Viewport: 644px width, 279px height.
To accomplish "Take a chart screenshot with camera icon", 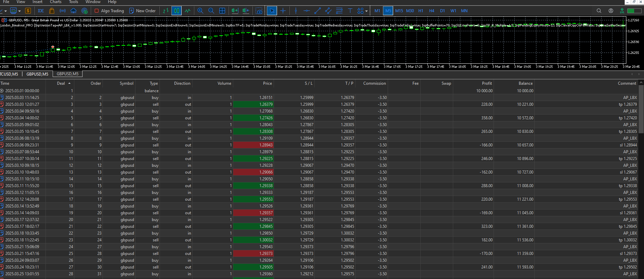I will pyautogui.click(x=259, y=11).
